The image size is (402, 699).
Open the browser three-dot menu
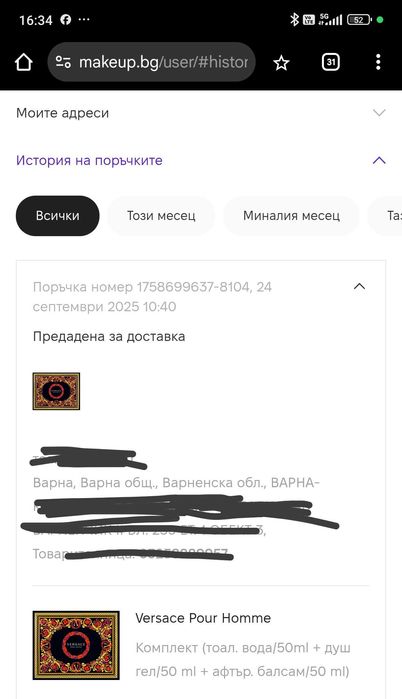[x=378, y=62]
